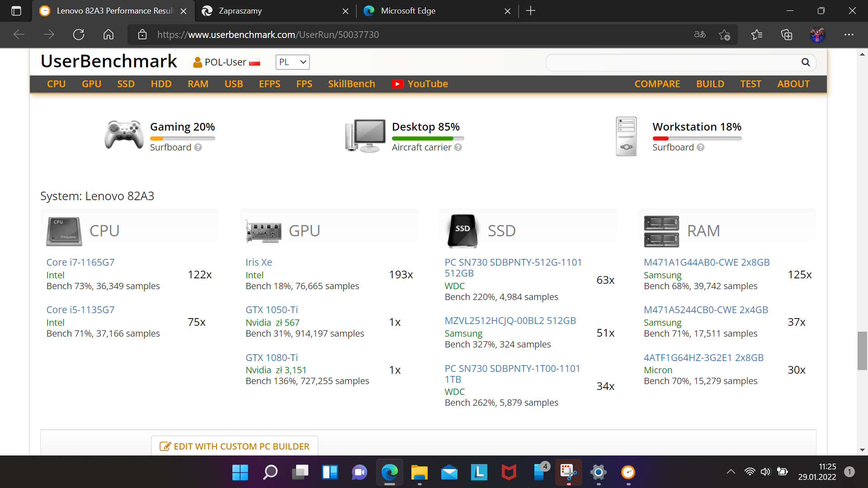This screenshot has width=868, height=488.
Task: Open the Core i7-1165G7 link
Action: tap(80, 263)
